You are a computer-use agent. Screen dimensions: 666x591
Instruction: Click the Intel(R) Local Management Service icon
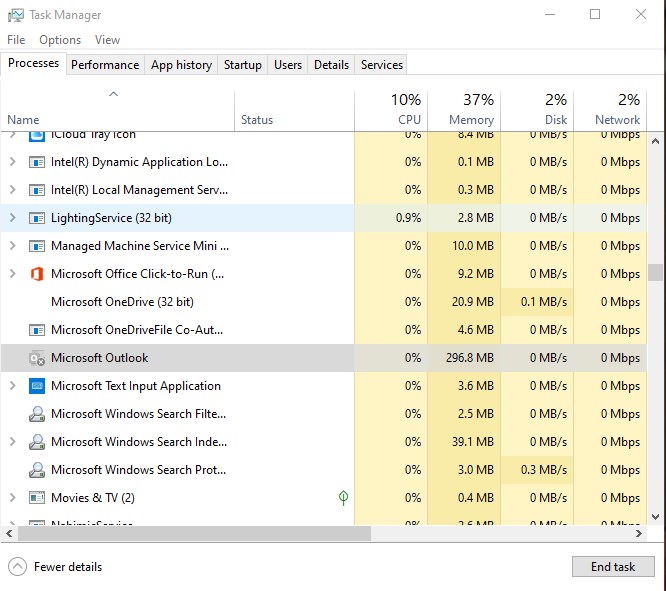(x=37, y=190)
